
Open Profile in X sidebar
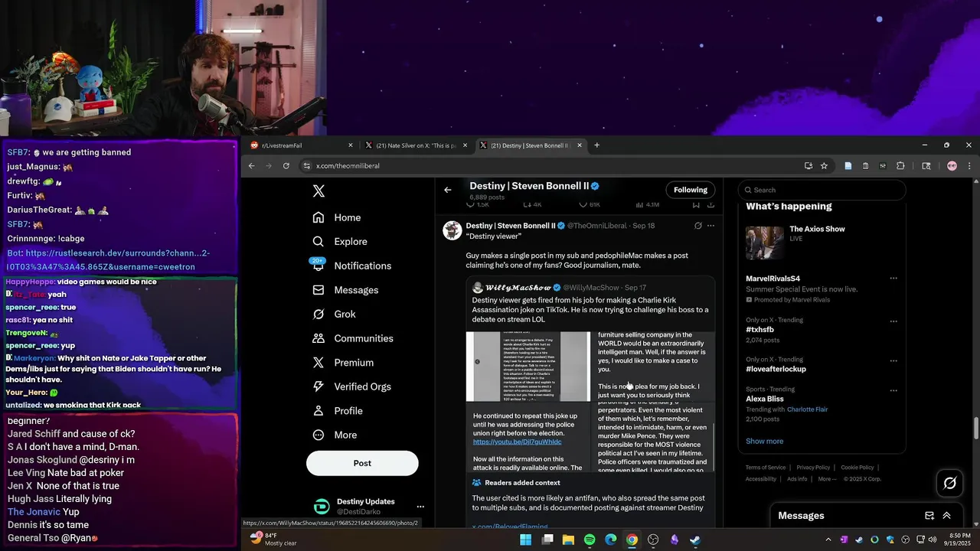(x=338, y=411)
